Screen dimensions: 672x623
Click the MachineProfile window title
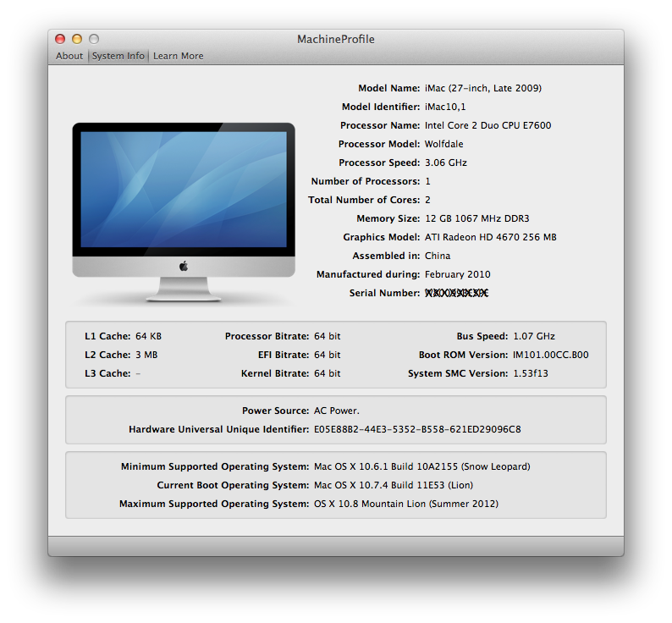[335, 39]
